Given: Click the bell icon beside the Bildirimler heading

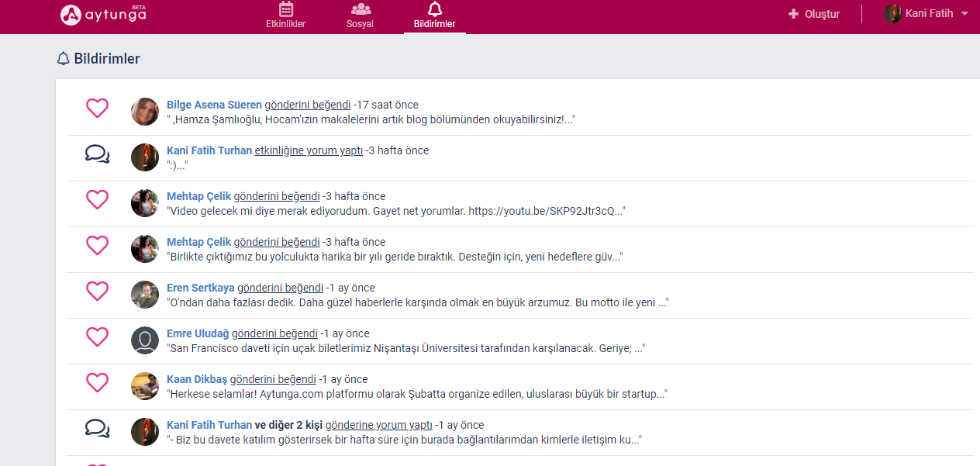Looking at the screenshot, I should (x=64, y=59).
